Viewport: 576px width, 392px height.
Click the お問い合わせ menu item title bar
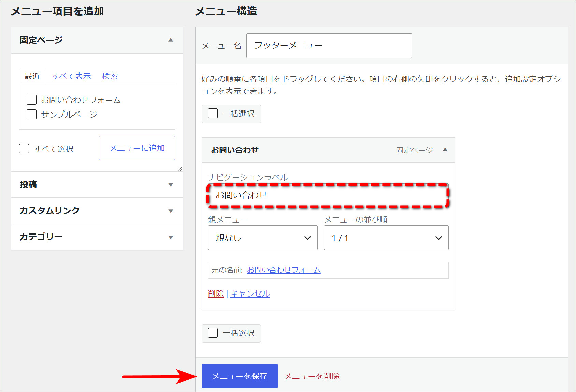coord(328,150)
